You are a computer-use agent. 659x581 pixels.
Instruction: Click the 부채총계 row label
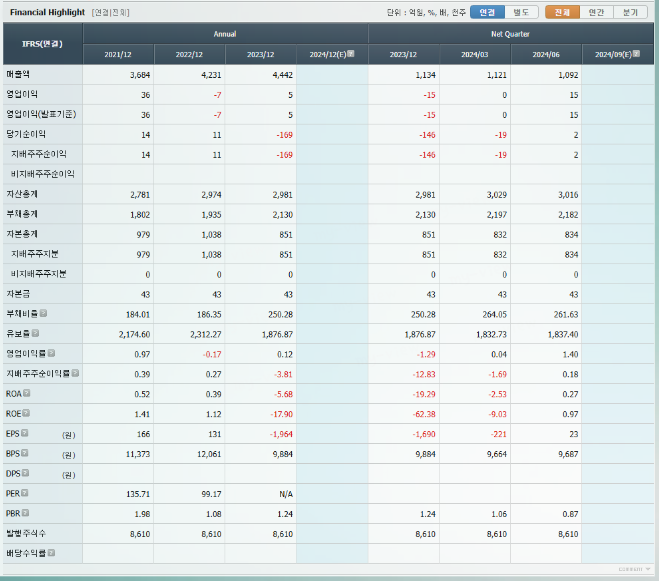[22, 214]
